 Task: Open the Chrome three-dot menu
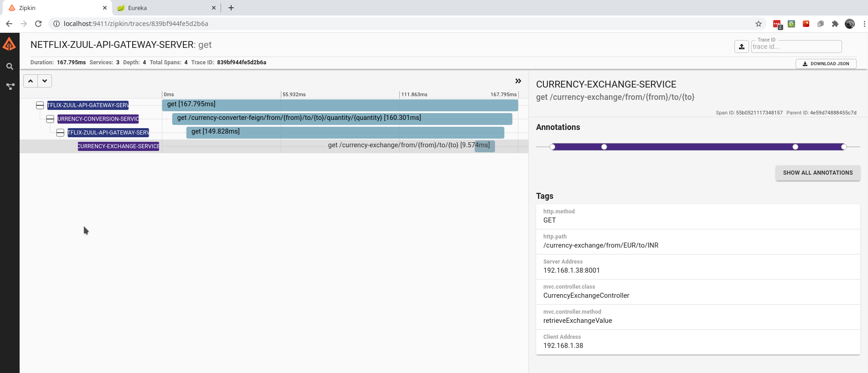coord(864,24)
